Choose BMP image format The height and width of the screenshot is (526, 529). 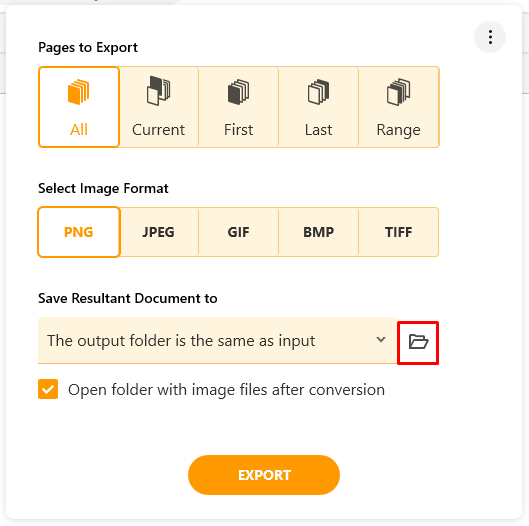[318, 232]
